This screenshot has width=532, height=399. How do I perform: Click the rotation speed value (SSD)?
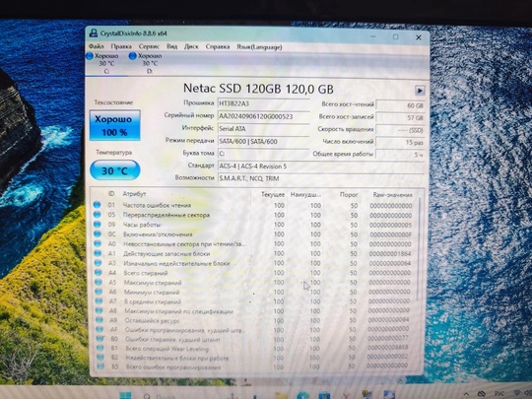[401, 130]
